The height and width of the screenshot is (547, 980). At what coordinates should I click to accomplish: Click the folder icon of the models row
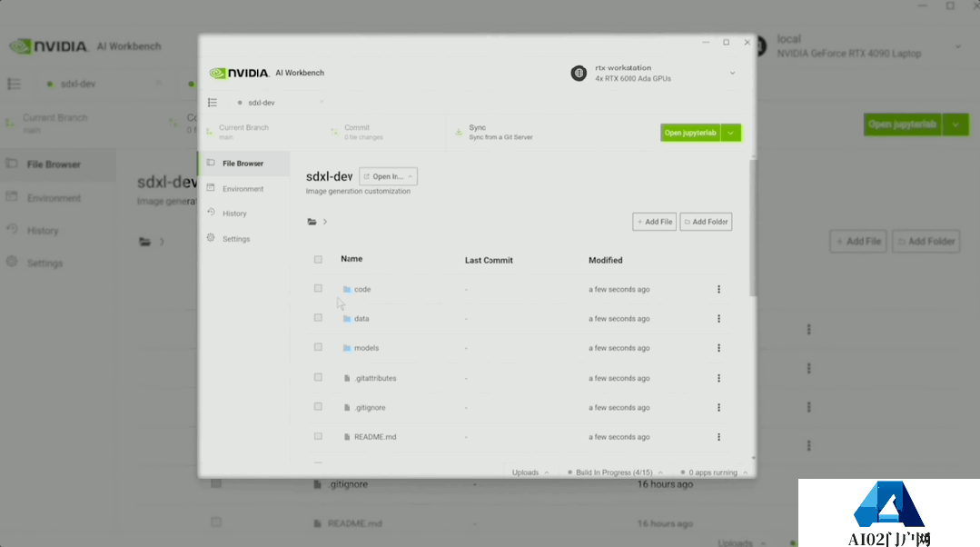[x=347, y=348]
